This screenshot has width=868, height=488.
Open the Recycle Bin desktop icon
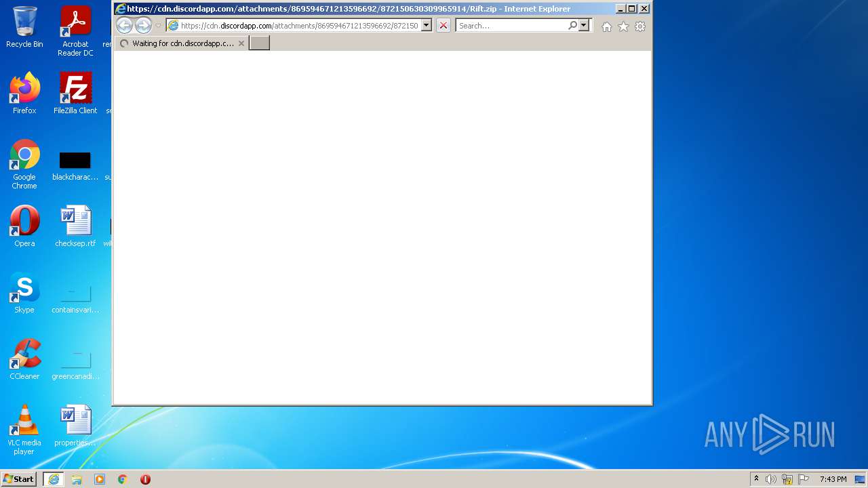[24, 27]
